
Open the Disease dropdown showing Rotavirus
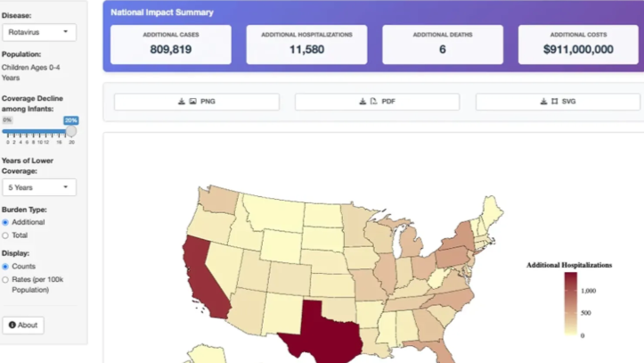tap(39, 32)
